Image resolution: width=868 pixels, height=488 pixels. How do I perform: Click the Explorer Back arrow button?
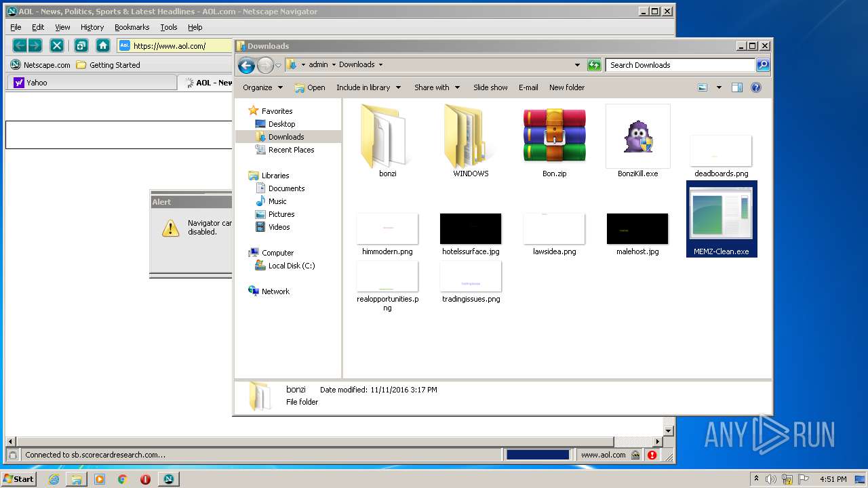(246, 65)
